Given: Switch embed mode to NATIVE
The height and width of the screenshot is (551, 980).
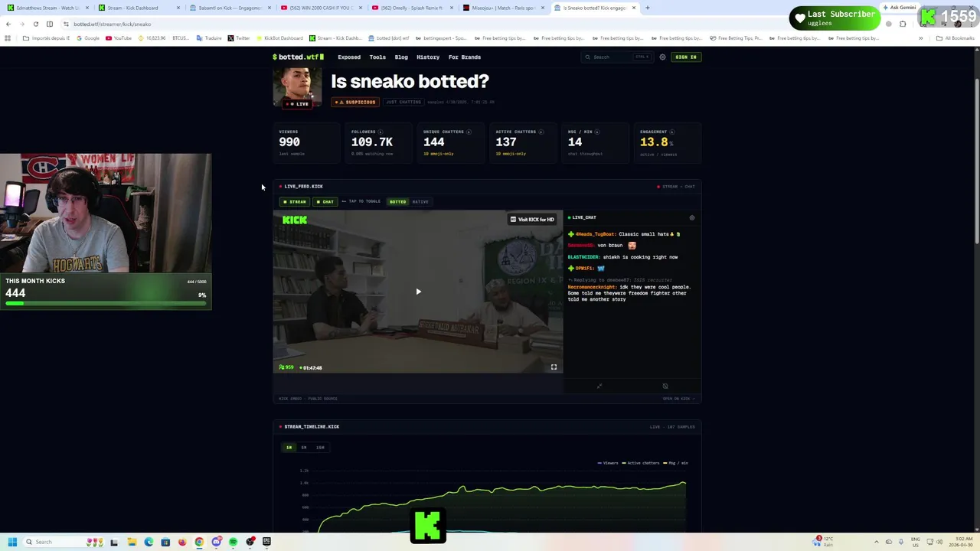Looking at the screenshot, I should click(x=420, y=202).
